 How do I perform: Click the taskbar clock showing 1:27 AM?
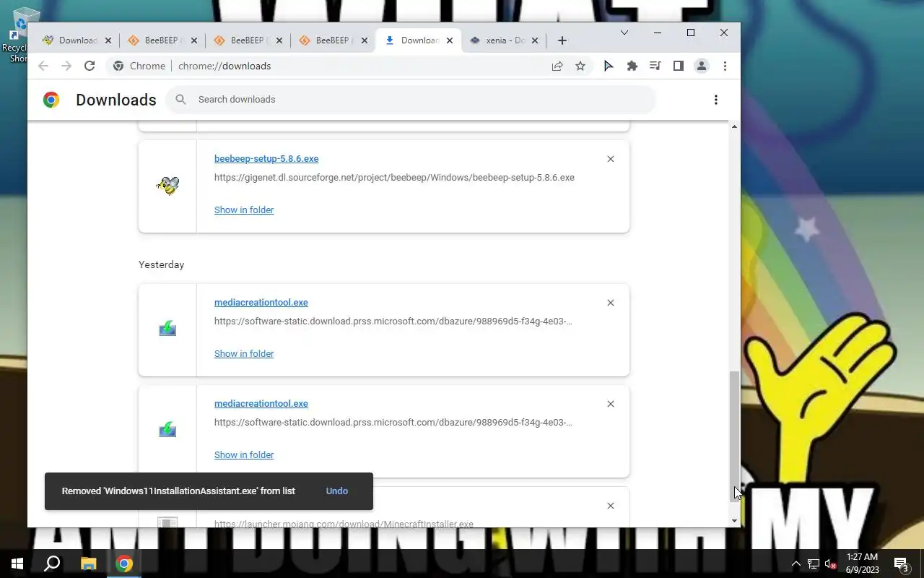(862, 564)
